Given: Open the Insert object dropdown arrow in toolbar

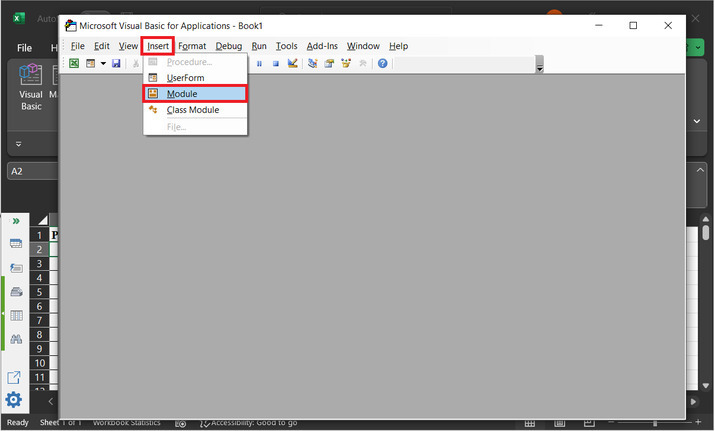Looking at the screenshot, I should click(103, 63).
